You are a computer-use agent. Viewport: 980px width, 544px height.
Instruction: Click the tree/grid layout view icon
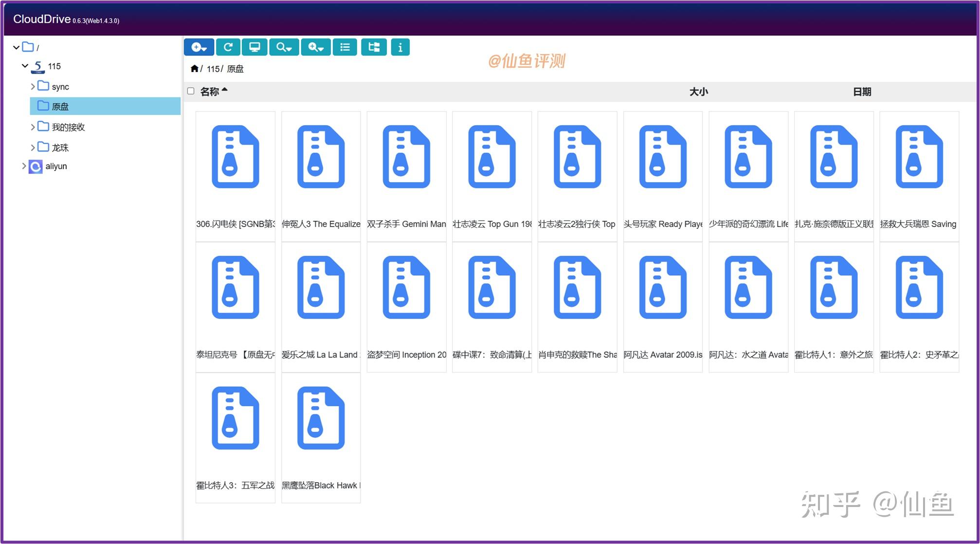(x=373, y=47)
